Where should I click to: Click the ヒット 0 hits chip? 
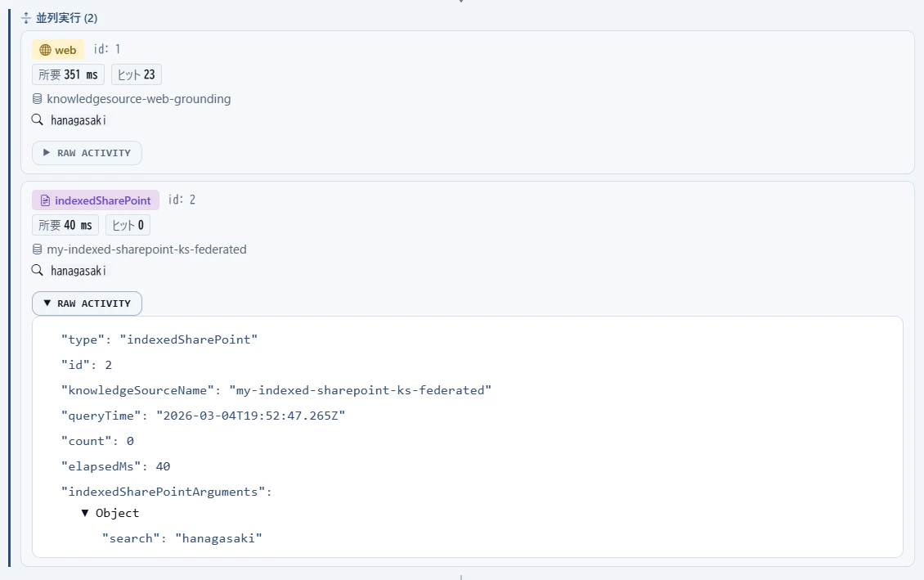point(128,225)
